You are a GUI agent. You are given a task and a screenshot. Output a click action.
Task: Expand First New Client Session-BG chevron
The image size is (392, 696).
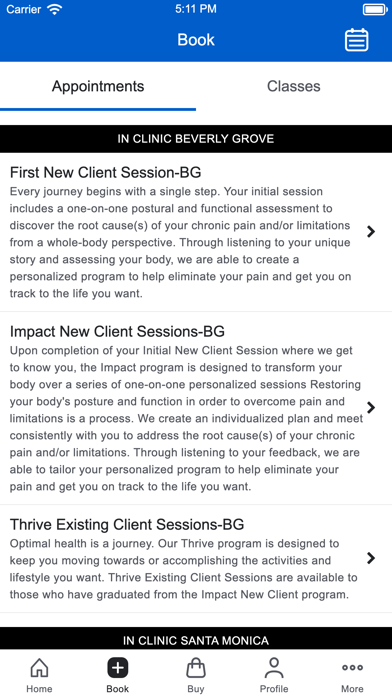[x=371, y=231]
